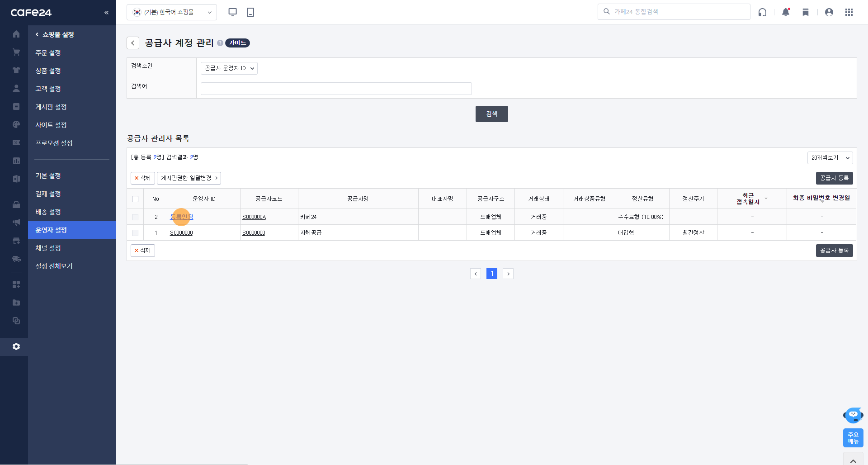Image resolution: width=868 pixels, height=465 pixels.
Task: Switch to desktop preview monitor icon
Action: pos(233,12)
